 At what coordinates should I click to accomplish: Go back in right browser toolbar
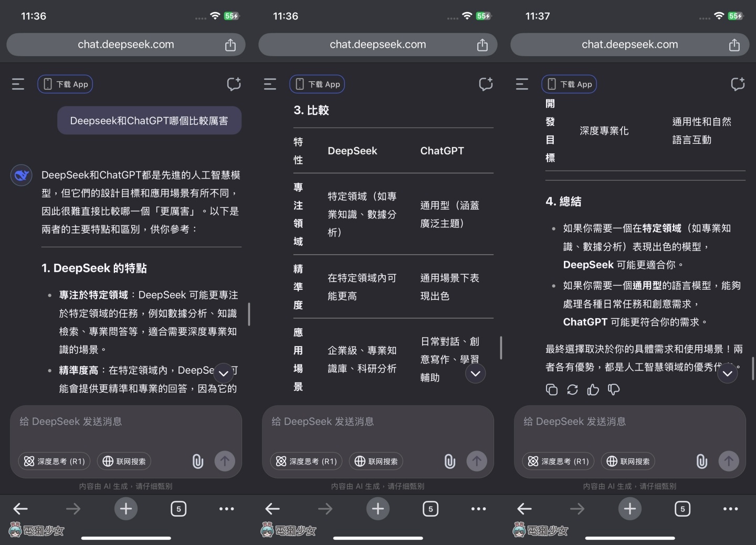coord(524,508)
